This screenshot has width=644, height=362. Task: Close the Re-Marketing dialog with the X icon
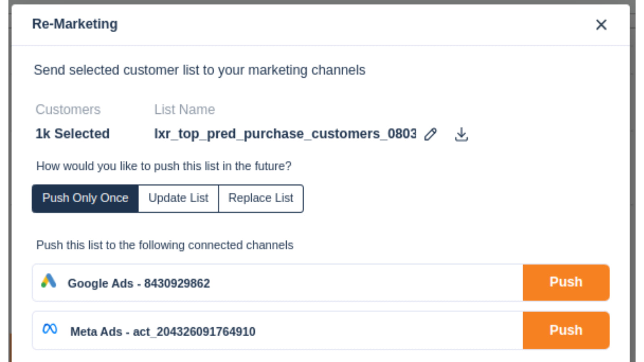pos(601,25)
